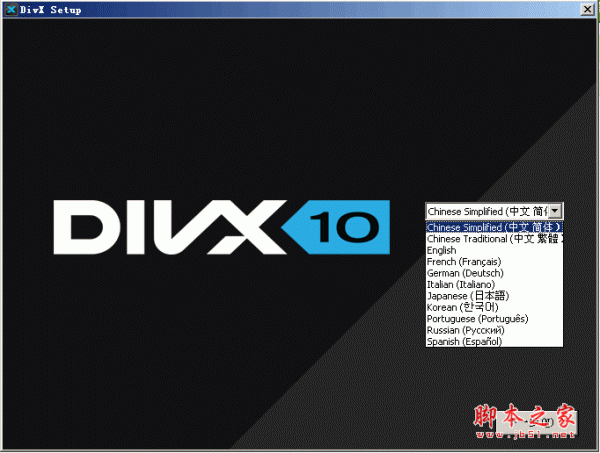Select Japanese language option
The width and height of the screenshot is (600, 453).
tap(494, 296)
